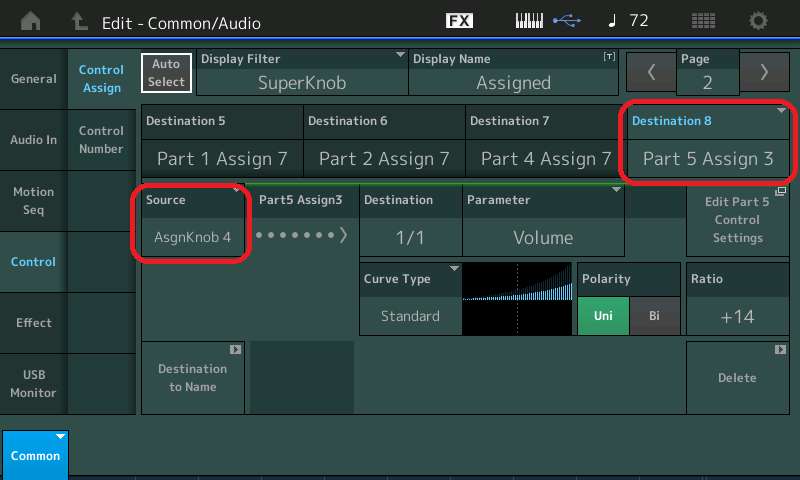Open the grid live set icon

click(703, 21)
